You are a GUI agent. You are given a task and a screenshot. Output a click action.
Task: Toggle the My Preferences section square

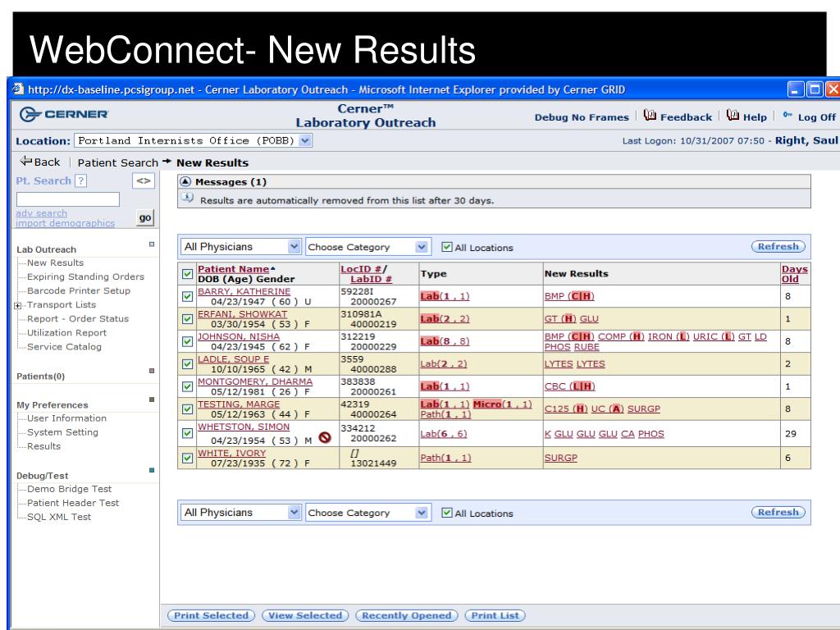(152, 399)
